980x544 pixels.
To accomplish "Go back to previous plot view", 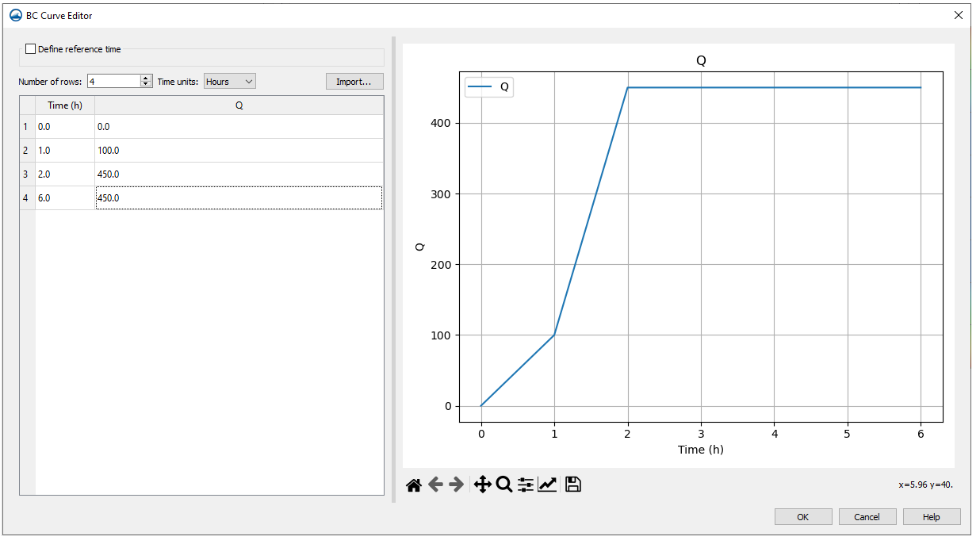I will pos(434,485).
